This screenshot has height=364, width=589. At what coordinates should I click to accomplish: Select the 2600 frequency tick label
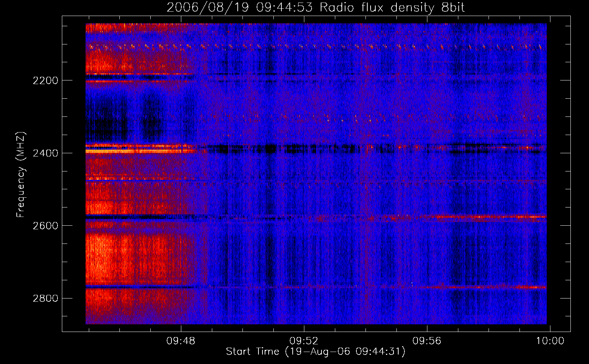(x=46, y=226)
